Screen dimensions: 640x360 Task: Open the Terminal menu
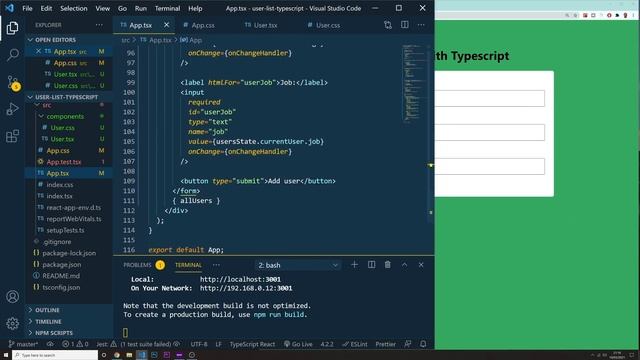point(167,8)
